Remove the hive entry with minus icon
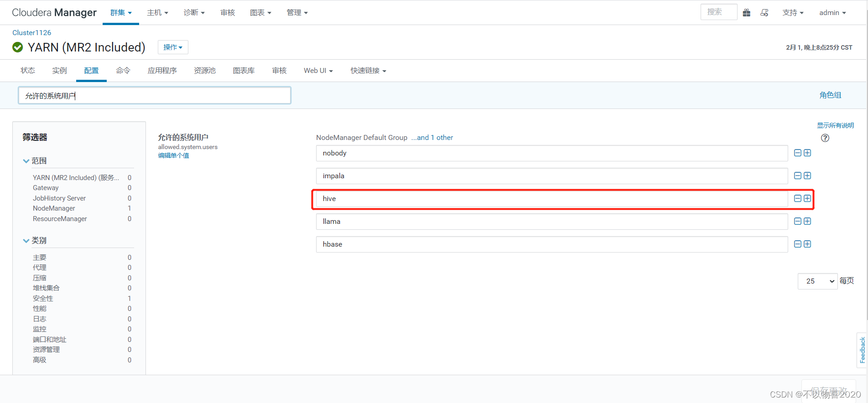The image size is (868, 403). pyautogui.click(x=798, y=198)
